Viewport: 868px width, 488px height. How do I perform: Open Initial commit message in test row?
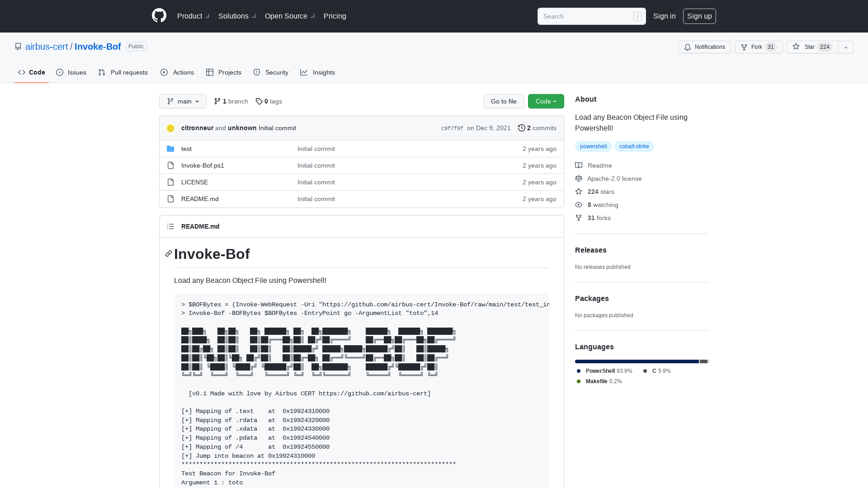click(316, 149)
